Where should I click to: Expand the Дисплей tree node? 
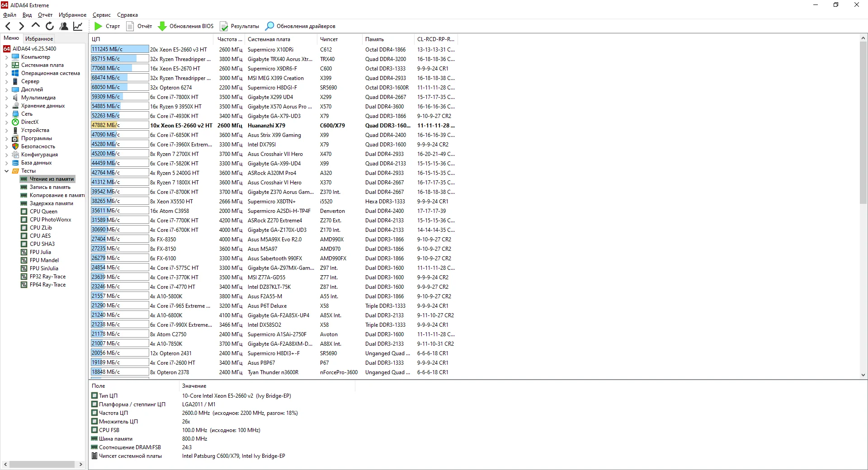[x=6, y=90]
